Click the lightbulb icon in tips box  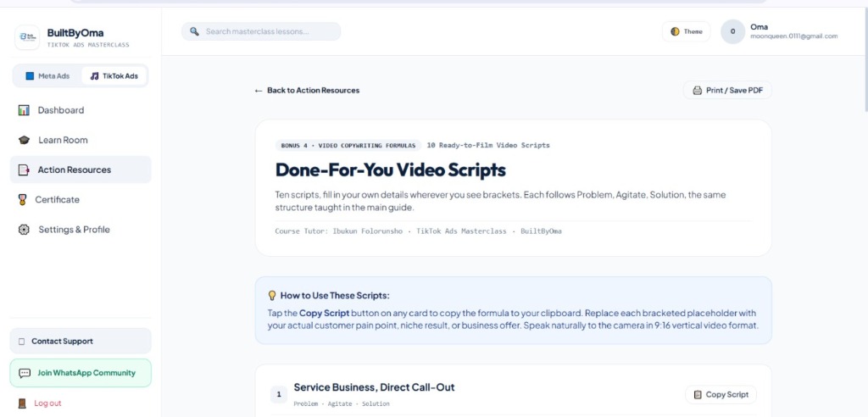click(272, 295)
